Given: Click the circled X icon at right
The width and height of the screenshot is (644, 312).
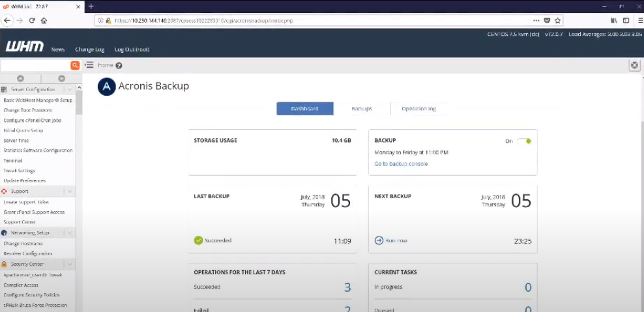Looking at the screenshot, I should [x=635, y=65].
